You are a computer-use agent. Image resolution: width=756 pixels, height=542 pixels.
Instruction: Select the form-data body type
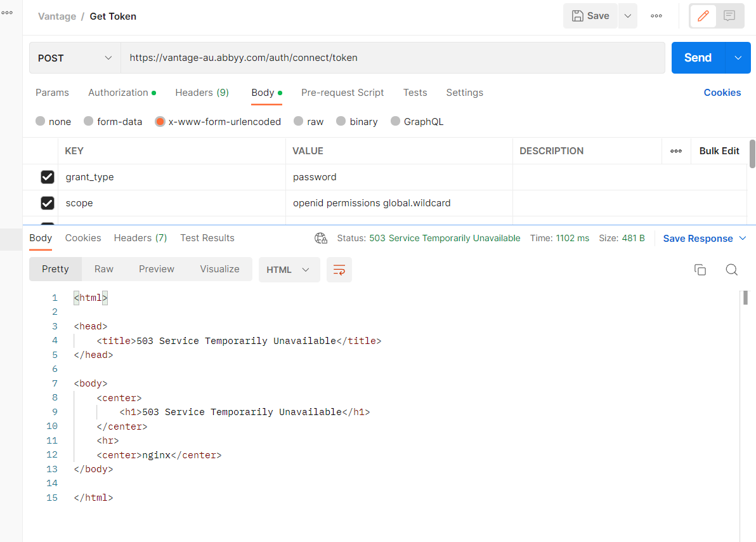[88, 121]
